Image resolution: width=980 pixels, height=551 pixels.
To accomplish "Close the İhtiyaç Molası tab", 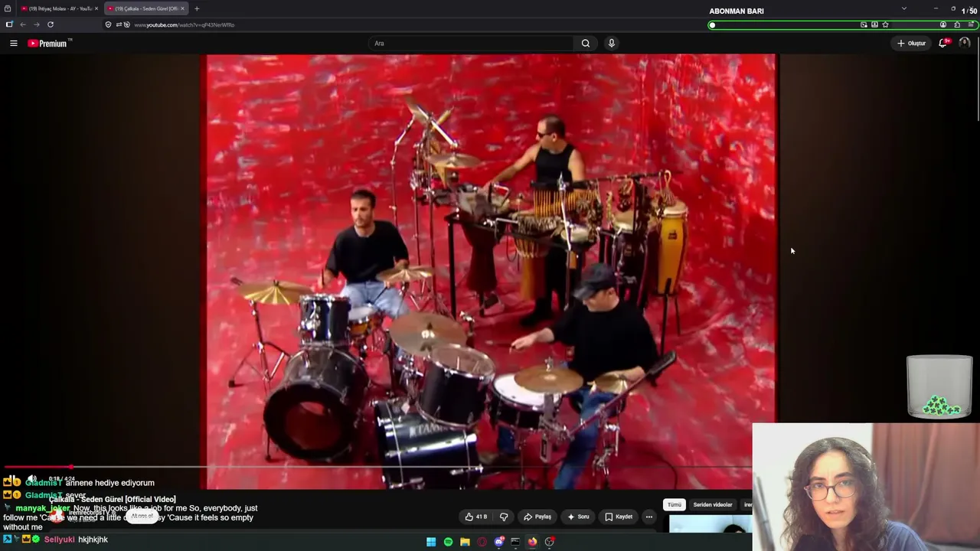I will pos(96,8).
